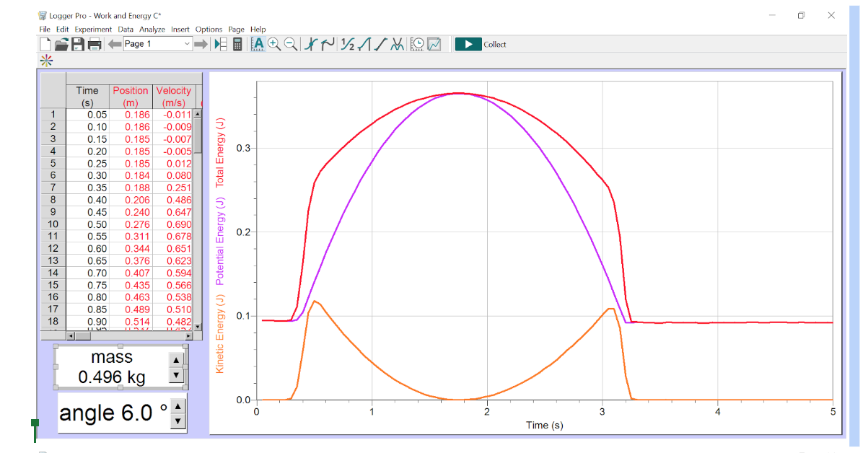The height and width of the screenshot is (453, 868).
Task: Click the Time (s) x-axis label
Action: pos(545,425)
